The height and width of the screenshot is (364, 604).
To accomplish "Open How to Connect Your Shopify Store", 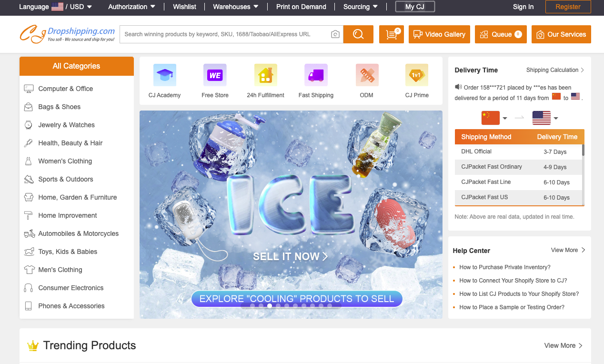I will tap(513, 281).
